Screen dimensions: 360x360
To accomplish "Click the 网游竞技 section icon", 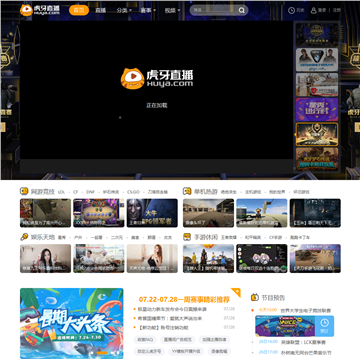I will click(24, 191).
